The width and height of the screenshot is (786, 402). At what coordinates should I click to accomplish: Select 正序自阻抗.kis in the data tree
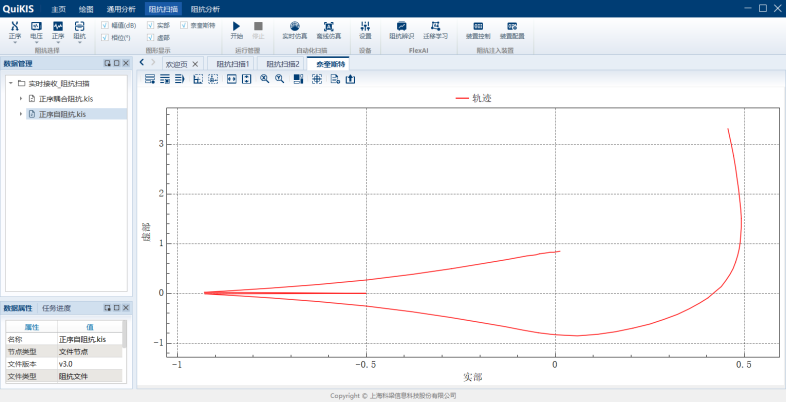click(69, 114)
